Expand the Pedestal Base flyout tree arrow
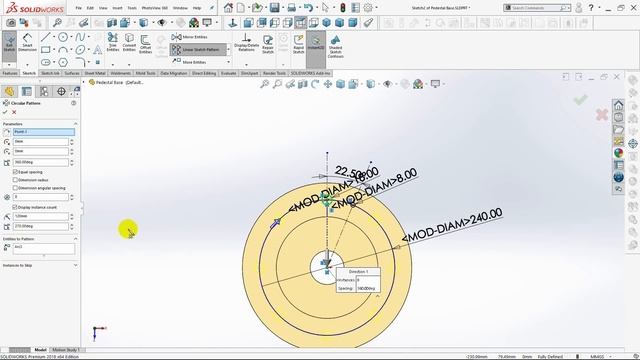 84,82
